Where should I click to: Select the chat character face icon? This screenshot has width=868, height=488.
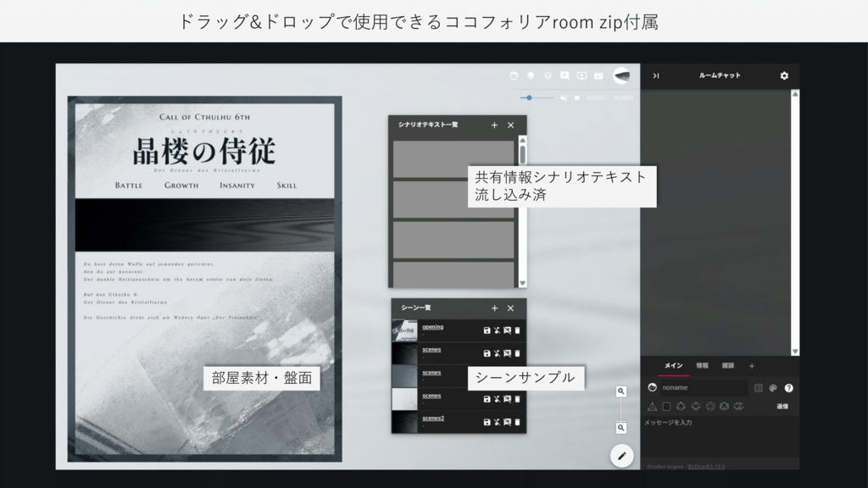coord(652,388)
